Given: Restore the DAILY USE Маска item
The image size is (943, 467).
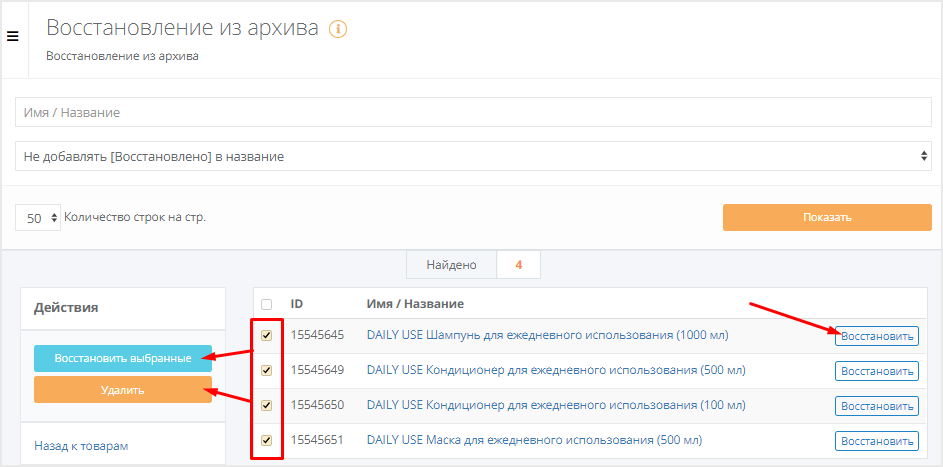Looking at the screenshot, I should click(x=876, y=441).
